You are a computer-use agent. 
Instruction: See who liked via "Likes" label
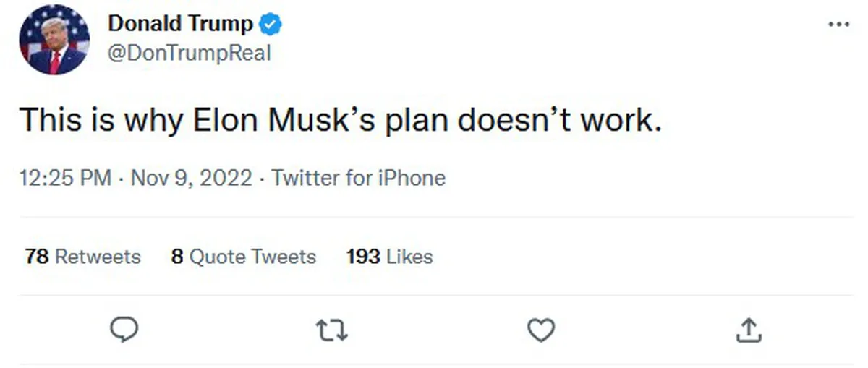(409, 257)
